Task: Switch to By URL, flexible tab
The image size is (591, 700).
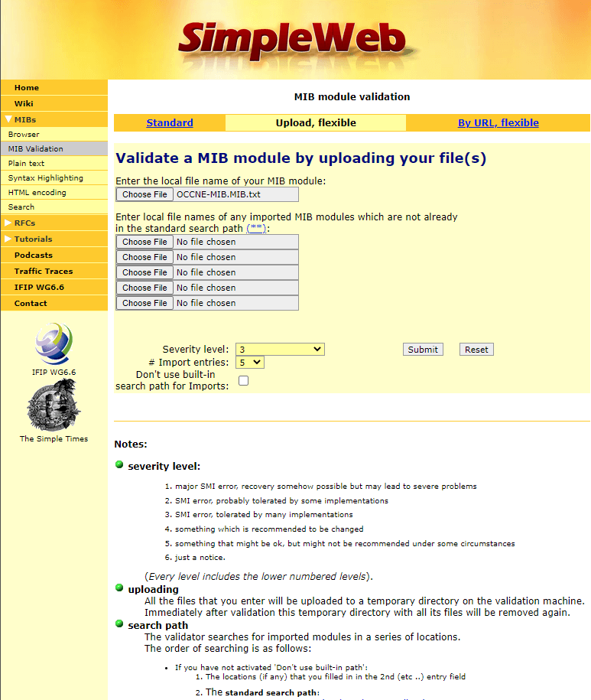Action: pyautogui.click(x=498, y=122)
